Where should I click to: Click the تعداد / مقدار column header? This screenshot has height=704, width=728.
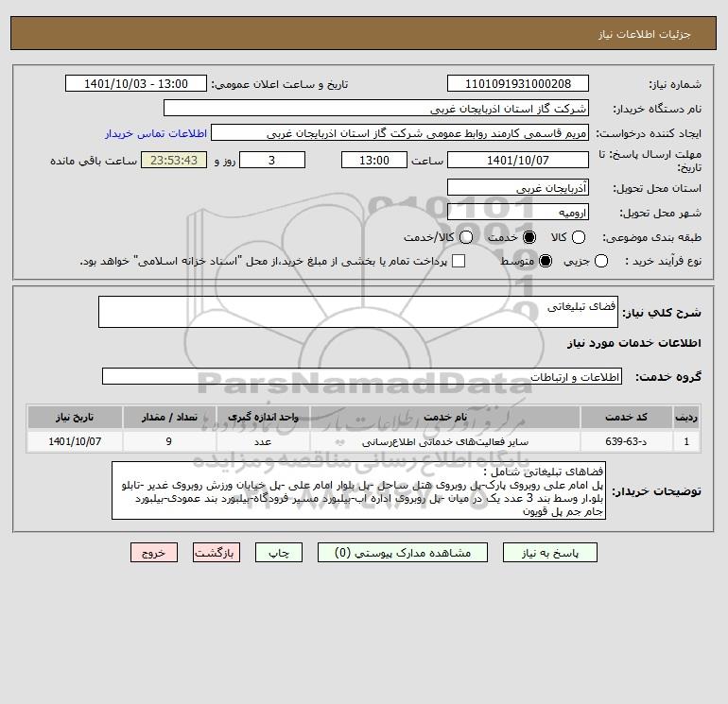(x=169, y=417)
